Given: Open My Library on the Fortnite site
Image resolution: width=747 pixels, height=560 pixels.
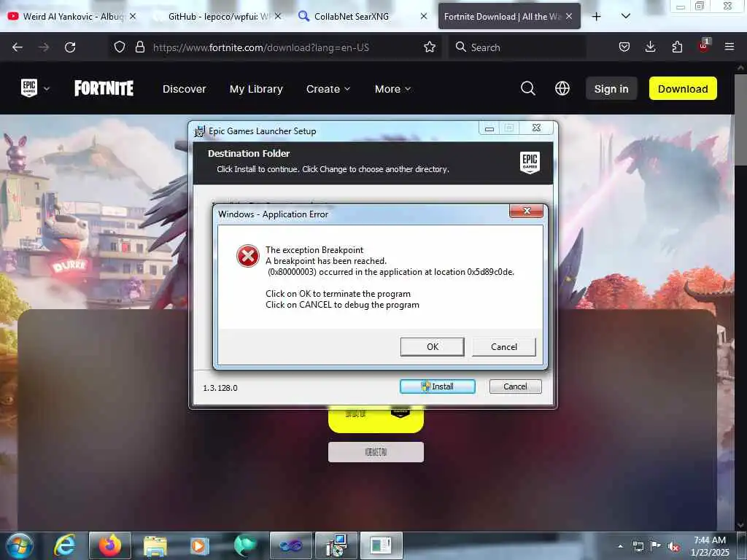Looking at the screenshot, I should [256, 89].
